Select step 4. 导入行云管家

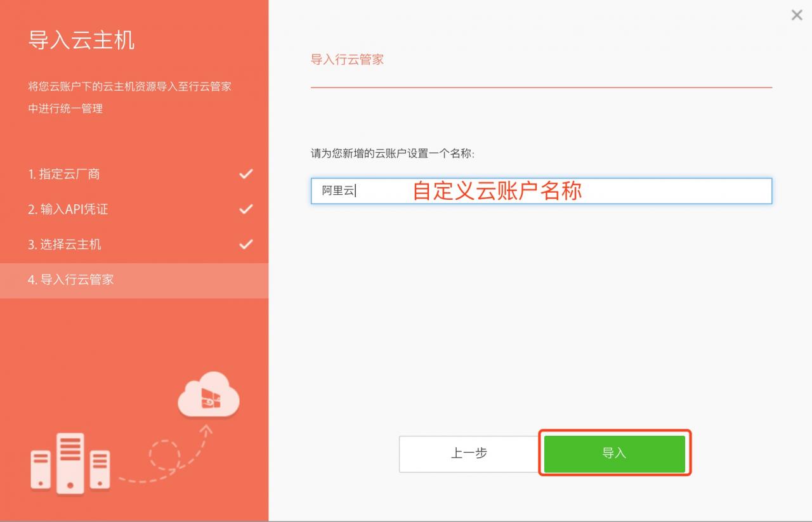point(71,280)
